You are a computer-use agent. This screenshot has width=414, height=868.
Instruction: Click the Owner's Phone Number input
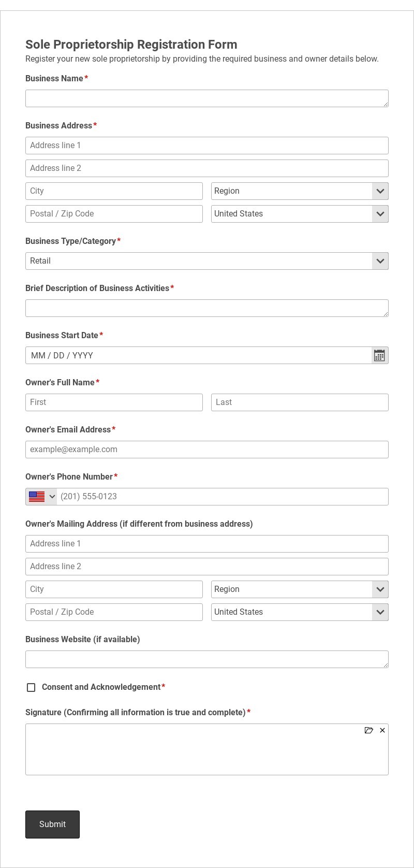(x=223, y=497)
